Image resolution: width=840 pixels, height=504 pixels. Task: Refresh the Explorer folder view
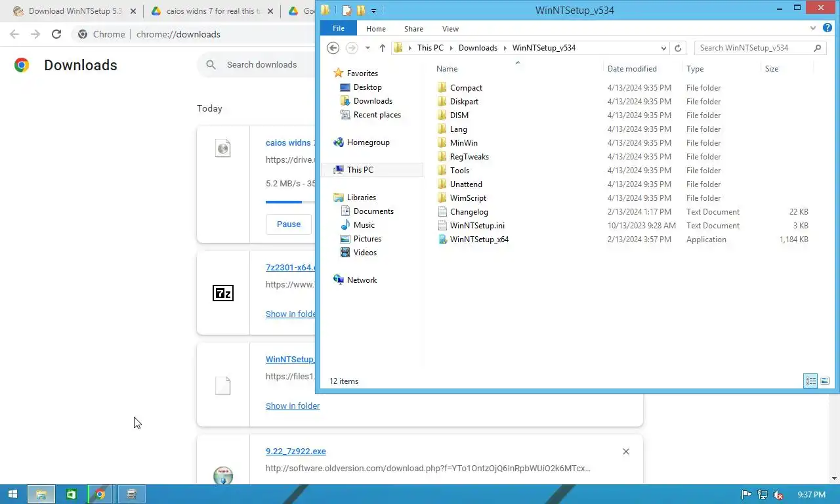[679, 48]
